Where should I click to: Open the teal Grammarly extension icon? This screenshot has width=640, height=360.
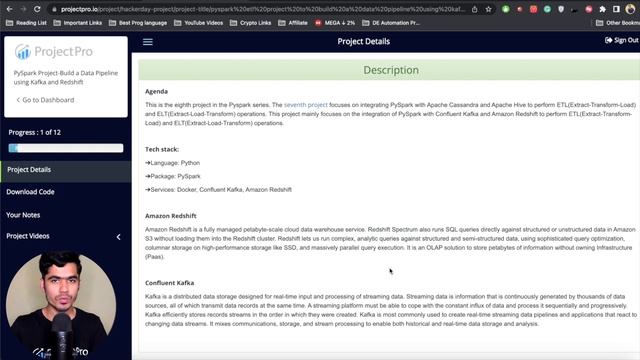547,9
